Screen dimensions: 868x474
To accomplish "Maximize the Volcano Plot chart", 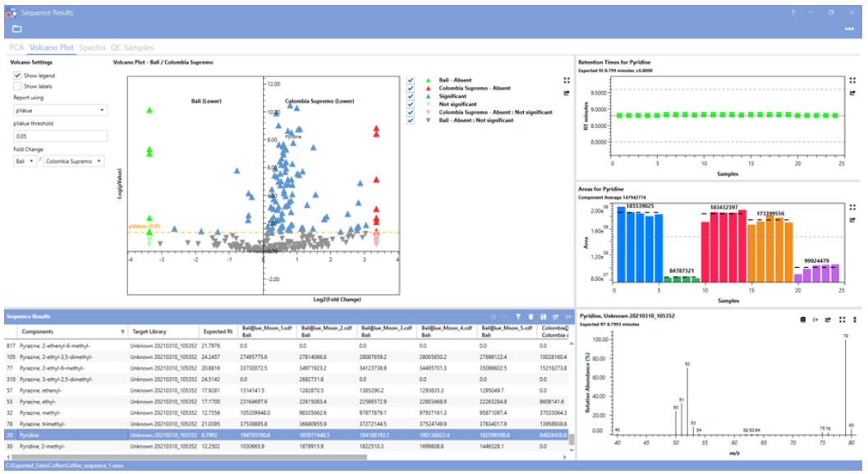I will point(567,81).
